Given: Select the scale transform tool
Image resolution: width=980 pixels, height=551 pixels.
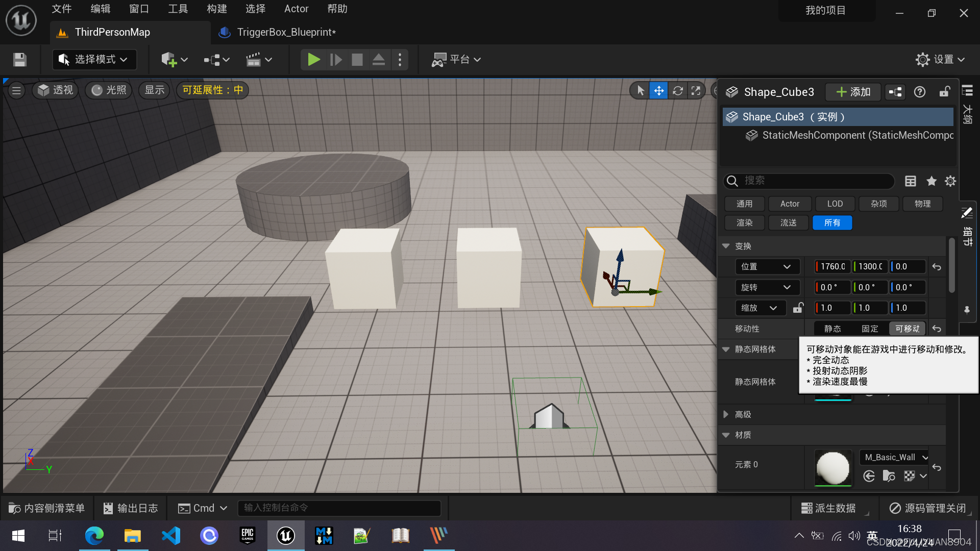Looking at the screenshot, I should pyautogui.click(x=696, y=91).
